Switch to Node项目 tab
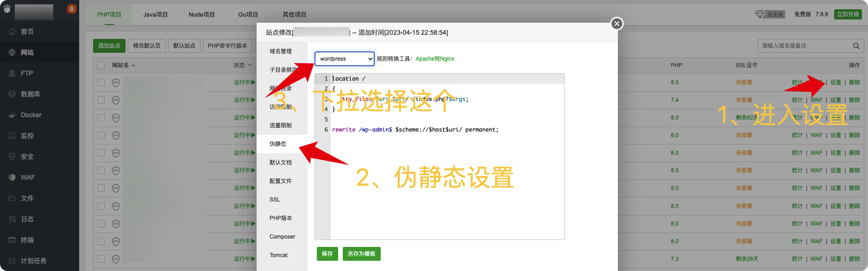This screenshot has height=271, width=868. pos(201,15)
